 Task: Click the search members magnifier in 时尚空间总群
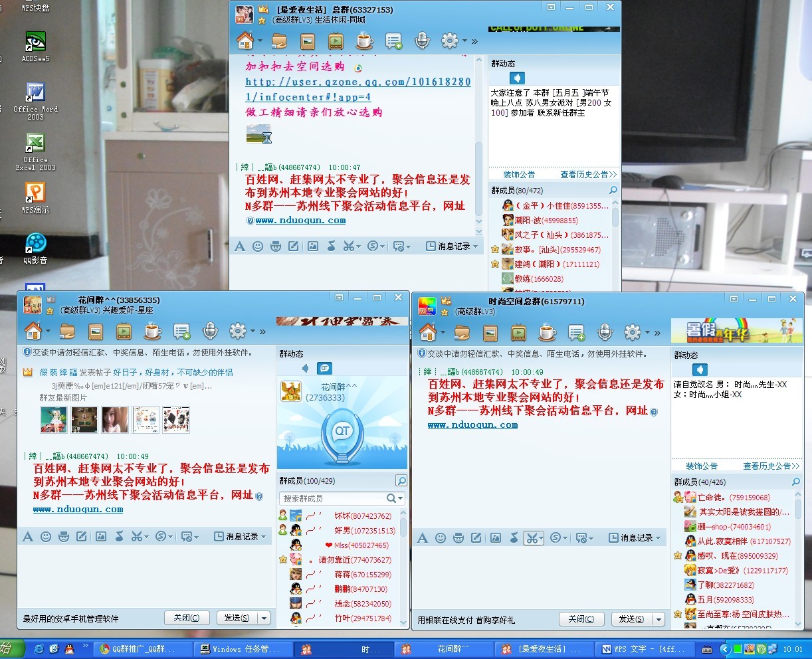point(796,482)
